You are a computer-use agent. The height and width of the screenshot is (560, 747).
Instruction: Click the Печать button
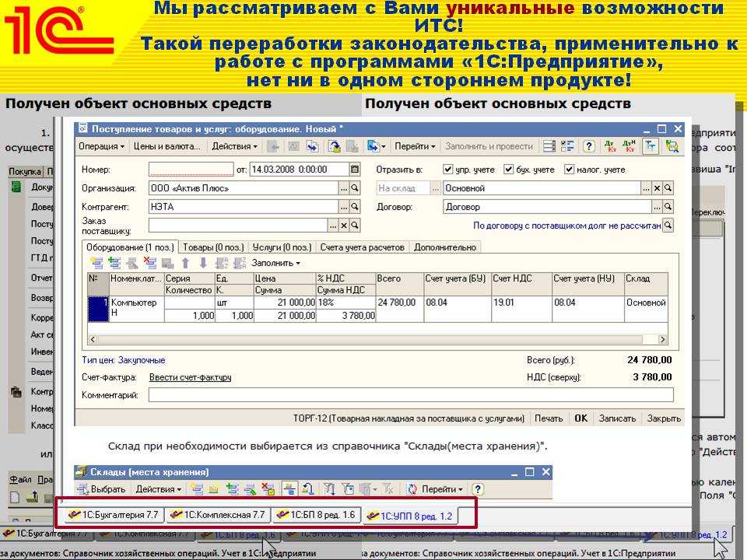tap(549, 418)
